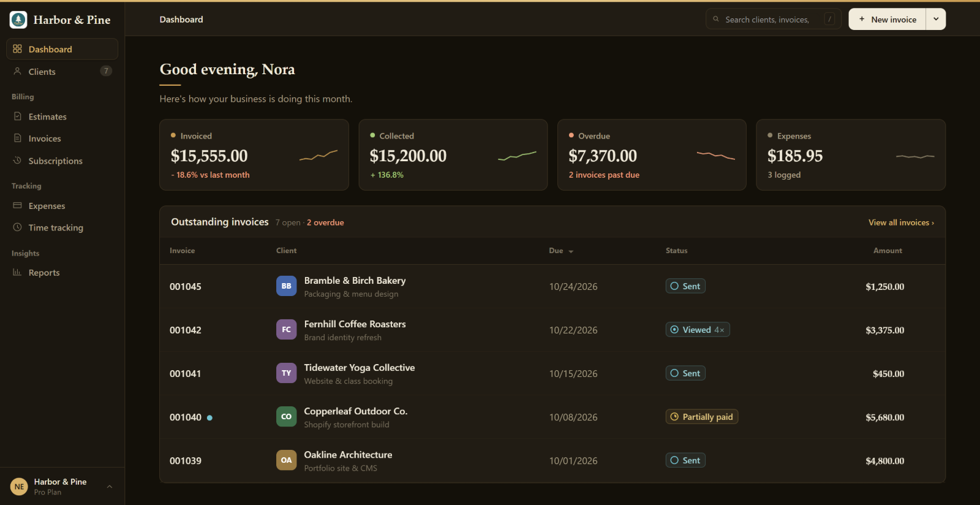
Task: Open the Clients page in sidebar
Action: [x=62, y=71]
